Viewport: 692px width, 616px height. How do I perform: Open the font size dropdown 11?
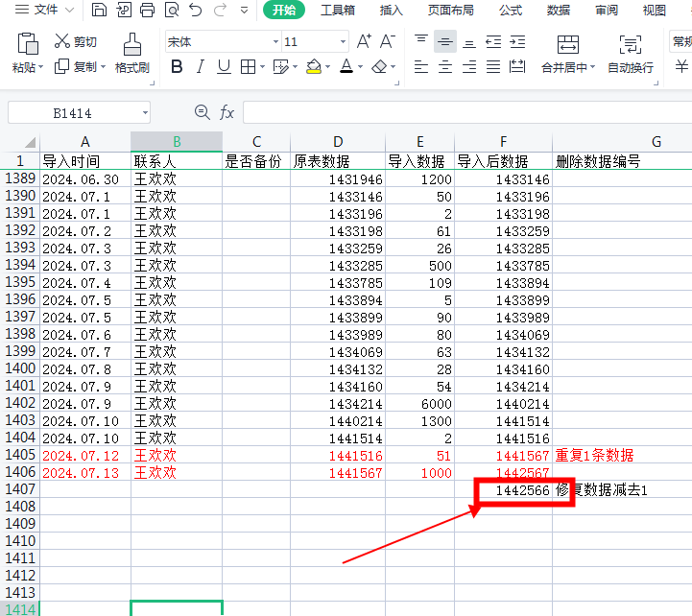click(343, 41)
